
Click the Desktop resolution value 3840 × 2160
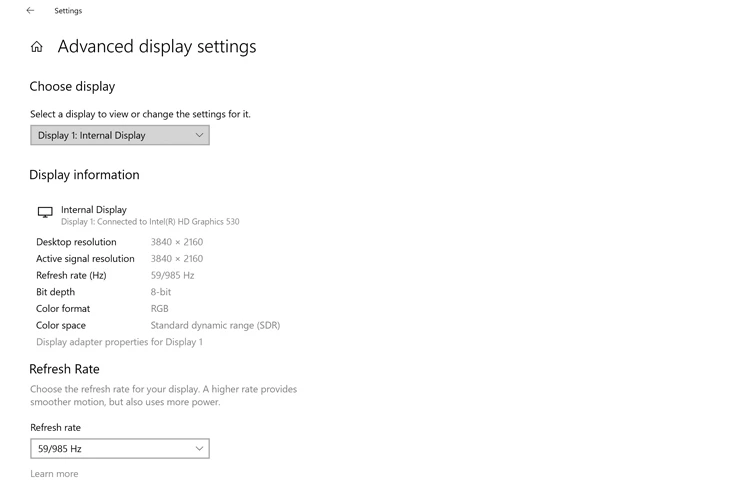(177, 242)
